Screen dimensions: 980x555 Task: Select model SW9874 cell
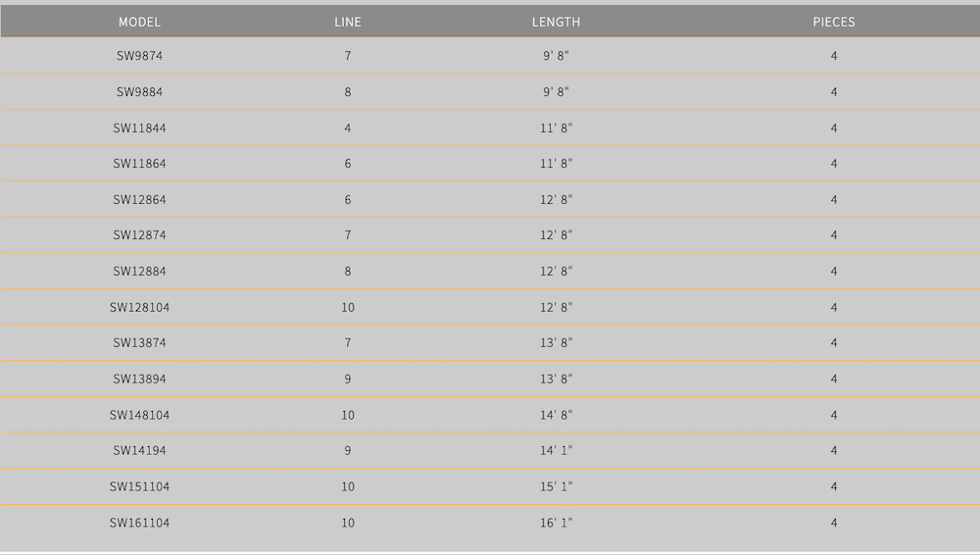click(139, 56)
